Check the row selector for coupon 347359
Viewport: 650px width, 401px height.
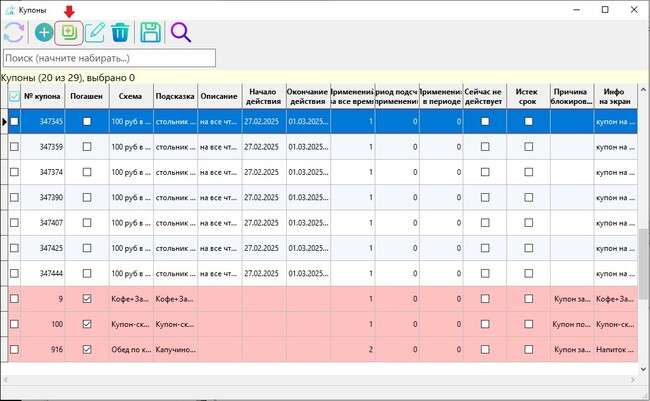coord(14,147)
